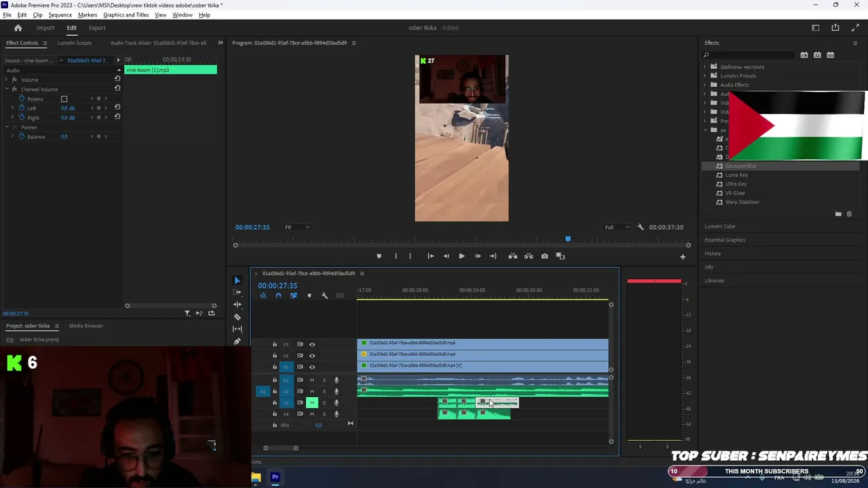This screenshot has width=868, height=488.
Task: Click the Left channel 0,0 dB value
Action: coord(68,108)
